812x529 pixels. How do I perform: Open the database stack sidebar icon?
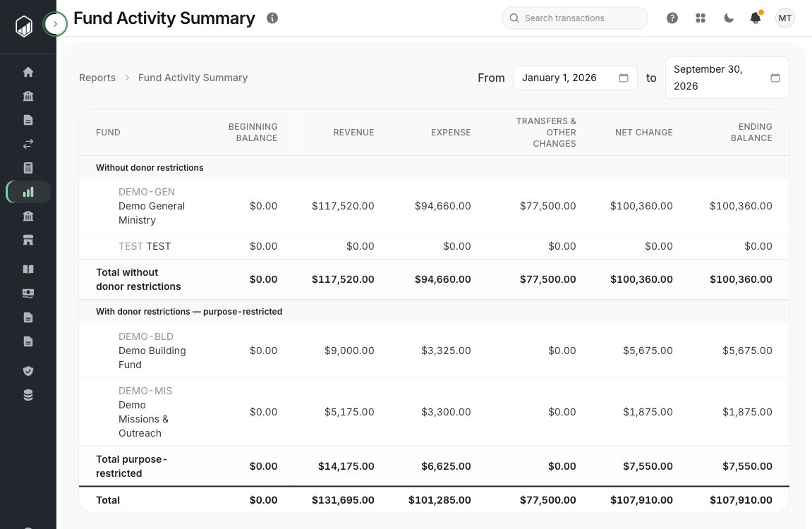coord(28,395)
